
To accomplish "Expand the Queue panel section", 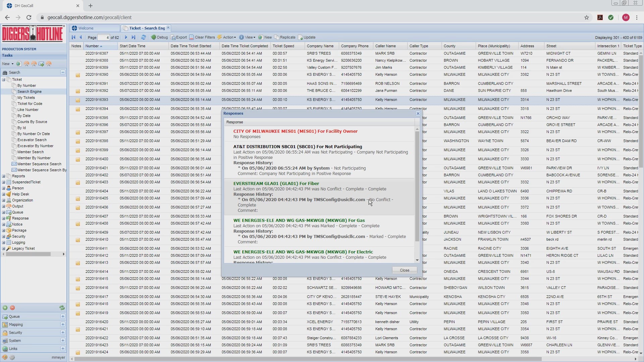I will (x=63, y=316).
